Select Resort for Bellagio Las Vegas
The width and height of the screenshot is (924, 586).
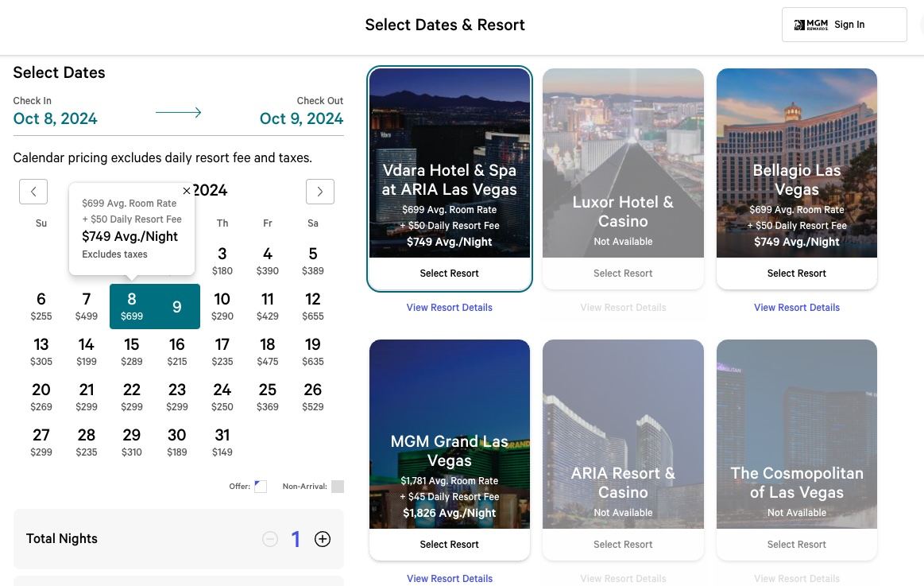click(x=796, y=273)
